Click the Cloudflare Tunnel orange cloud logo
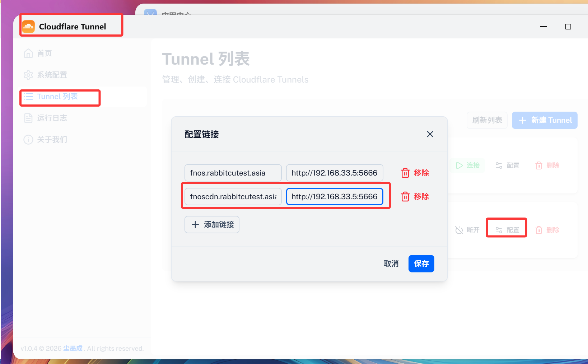Viewport: 588px width, 364px height. pos(29,27)
